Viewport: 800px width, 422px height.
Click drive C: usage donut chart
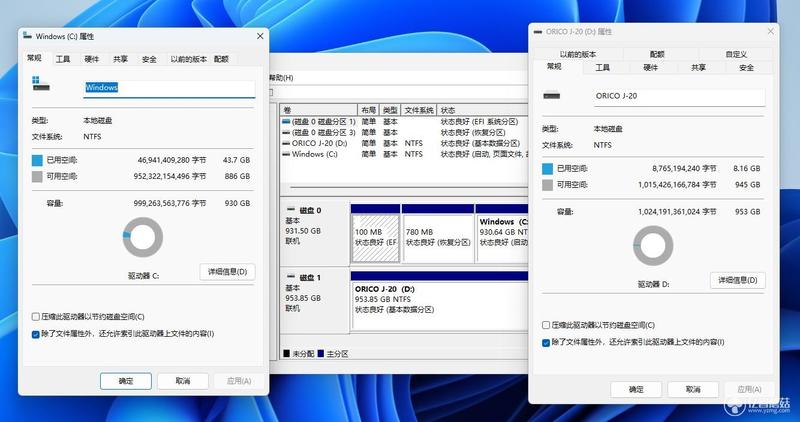(x=143, y=237)
